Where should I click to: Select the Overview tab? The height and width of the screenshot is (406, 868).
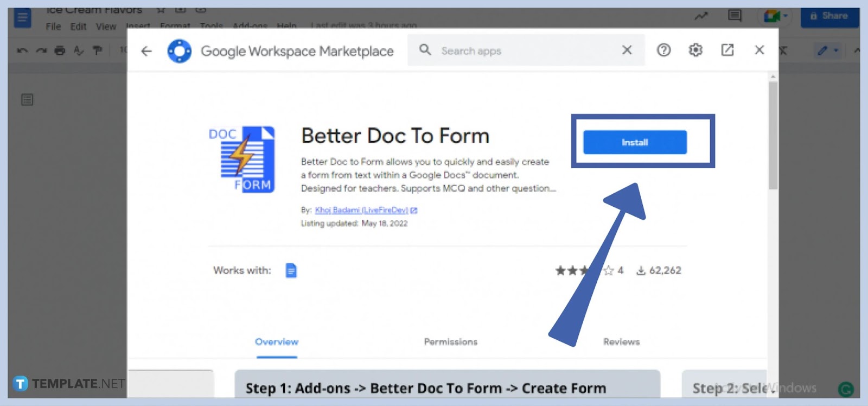[x=276, y=341]
